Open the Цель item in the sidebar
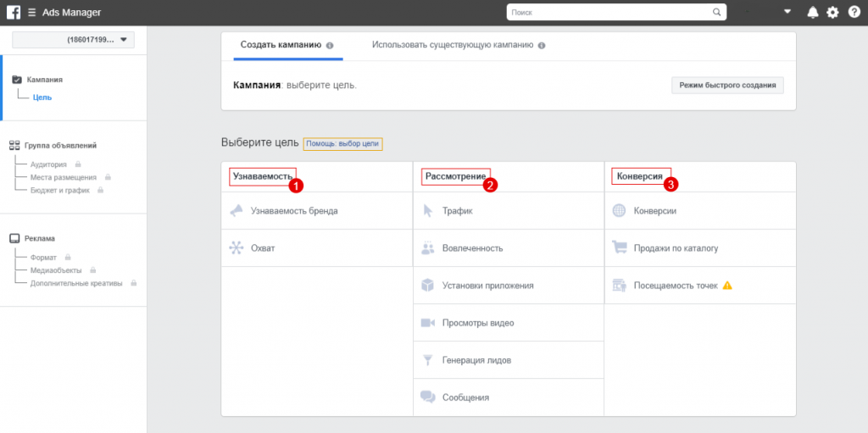The image size is (868, 433). [x=42, y=97]
